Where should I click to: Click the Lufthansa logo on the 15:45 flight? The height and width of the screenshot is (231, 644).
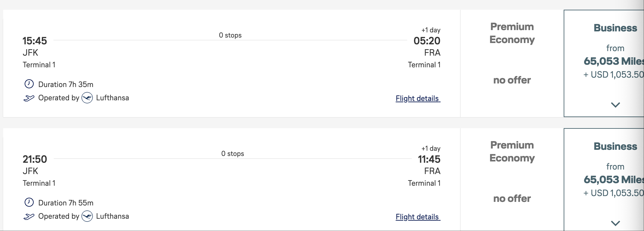(87, 98)
